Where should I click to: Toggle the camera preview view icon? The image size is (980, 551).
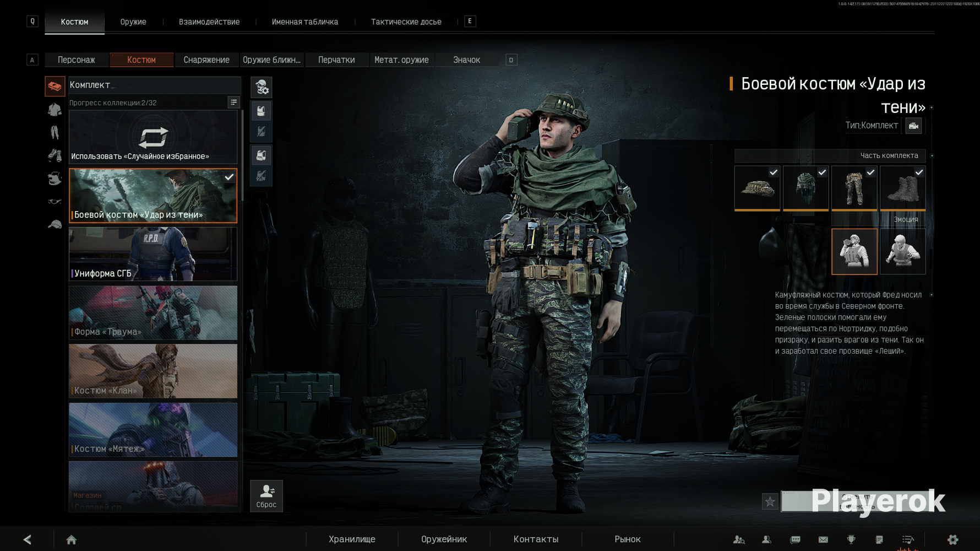(914, 126)
